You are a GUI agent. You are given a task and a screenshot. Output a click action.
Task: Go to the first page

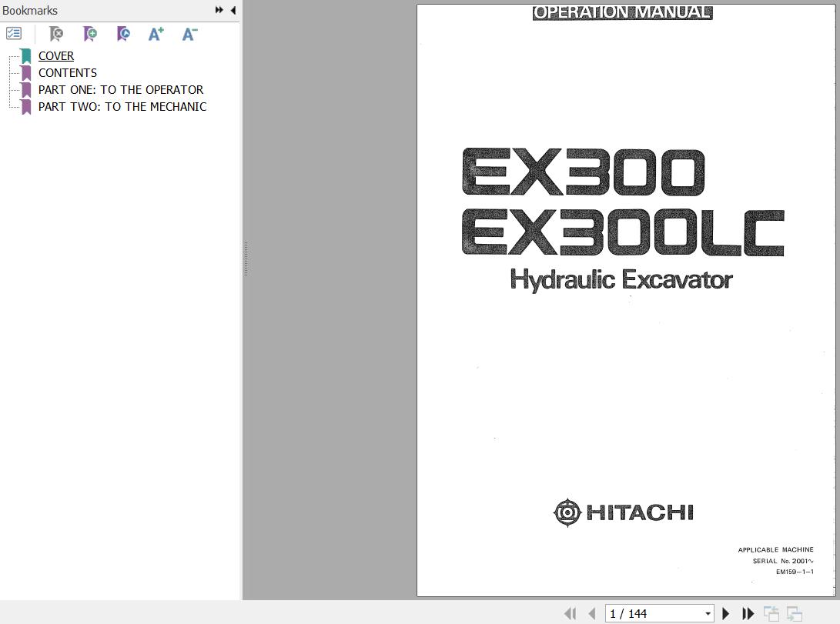click(571, 613)
